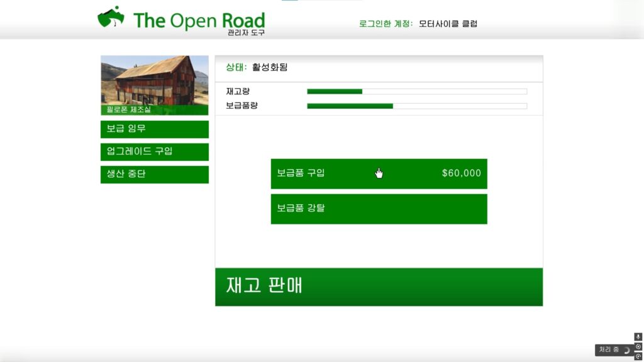
Task: Click the 로그인한 계정 label
Action: (386, 24)
